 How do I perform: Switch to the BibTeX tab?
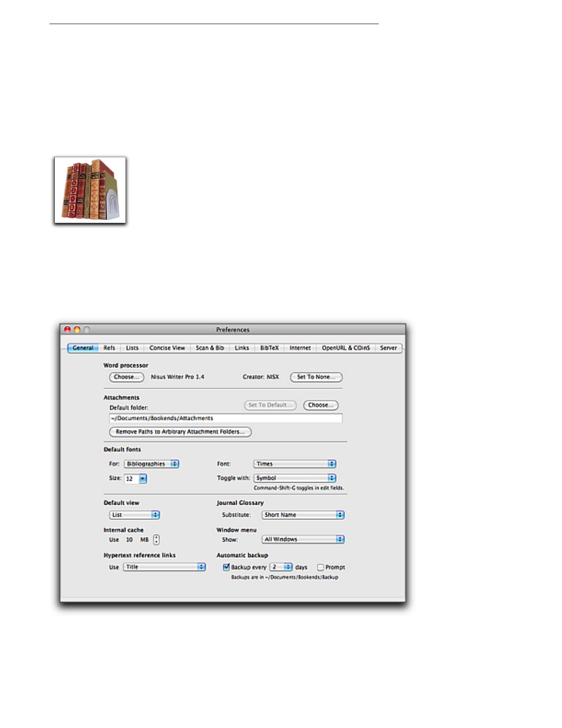click(x=270, y=348)
